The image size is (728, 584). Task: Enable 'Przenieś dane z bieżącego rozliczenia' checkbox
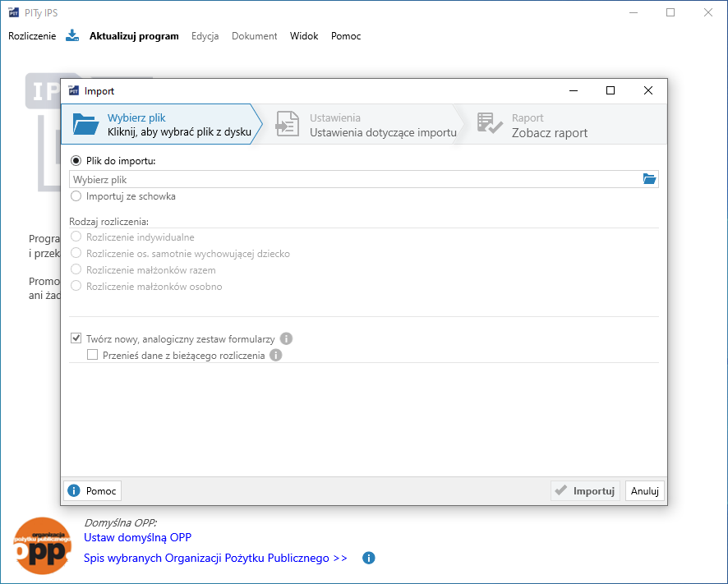click(x=93, y=356)
